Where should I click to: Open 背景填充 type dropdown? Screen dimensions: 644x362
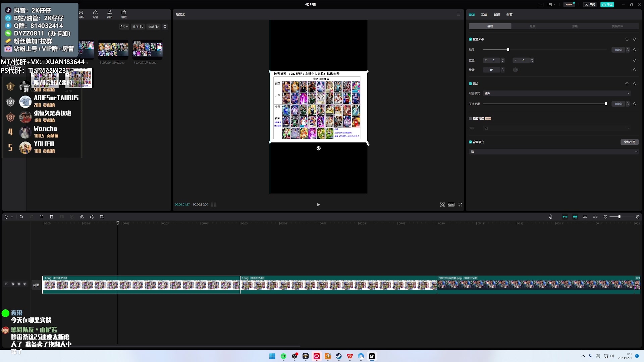553,152
